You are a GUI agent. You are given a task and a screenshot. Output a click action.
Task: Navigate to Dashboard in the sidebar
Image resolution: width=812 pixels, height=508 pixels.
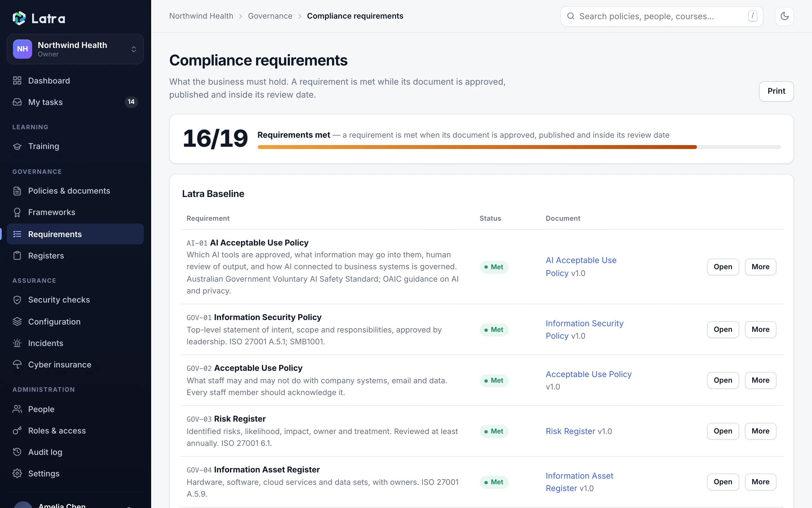pos(75,81)
